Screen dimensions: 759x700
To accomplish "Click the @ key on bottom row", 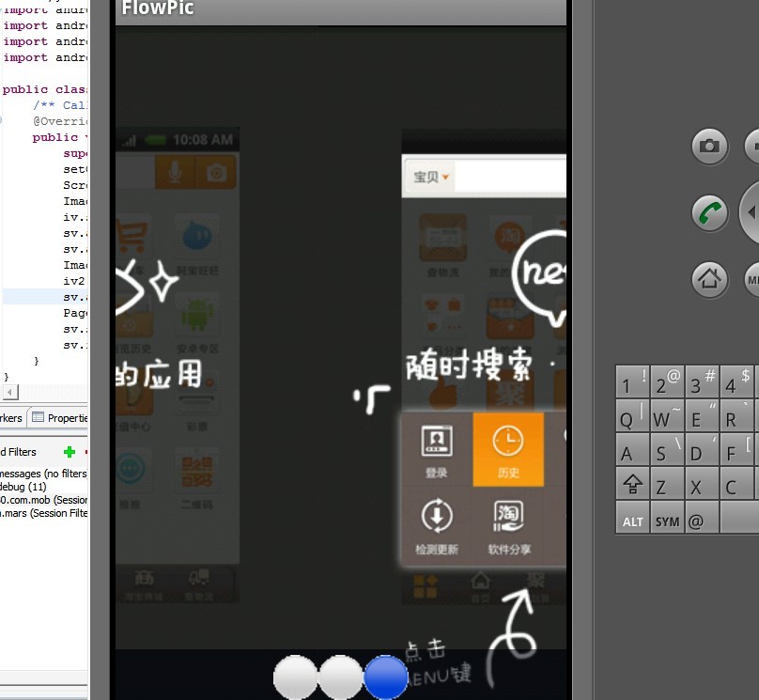I will (703, 517).
